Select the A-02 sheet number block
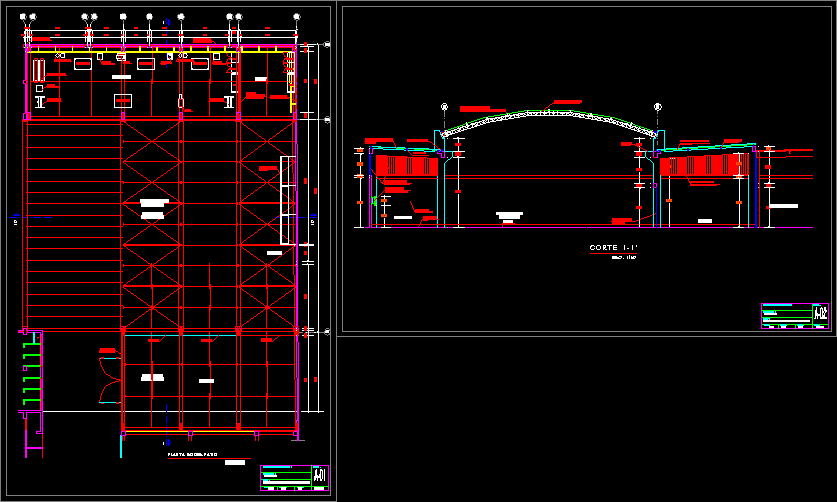This screenshot has height=502, width=837. point(820,314)
